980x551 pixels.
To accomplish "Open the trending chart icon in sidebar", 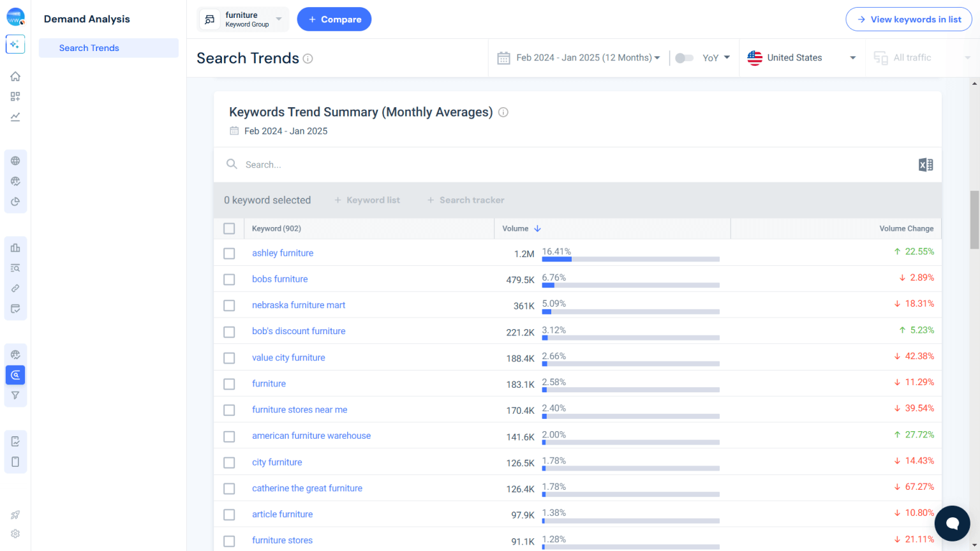I will point(15,117).
